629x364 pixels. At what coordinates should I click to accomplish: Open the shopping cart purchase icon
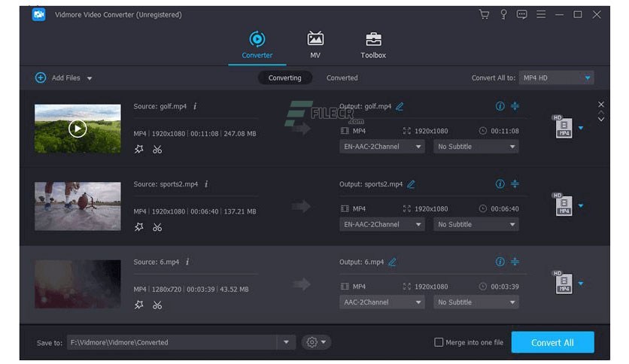pyautogui.click(x=485, y=15)
